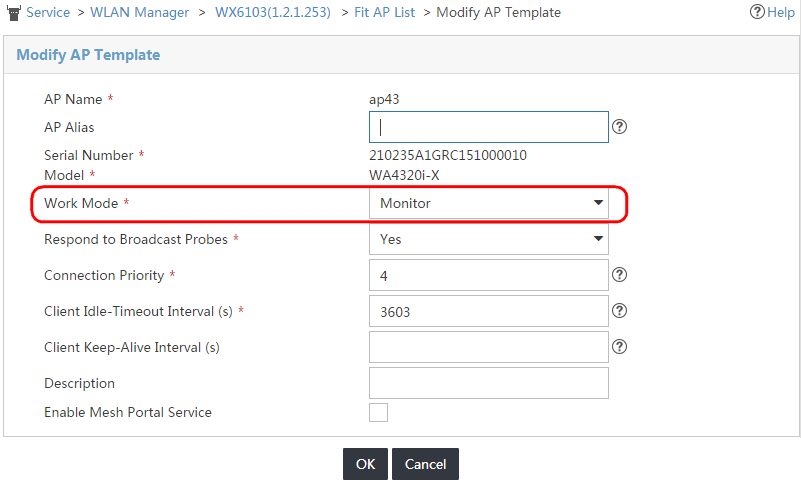Viewport: 801px width, 484px height.
Task: Click the Client Idle-Timeout Interval field
Action: (x=489, y=311)
